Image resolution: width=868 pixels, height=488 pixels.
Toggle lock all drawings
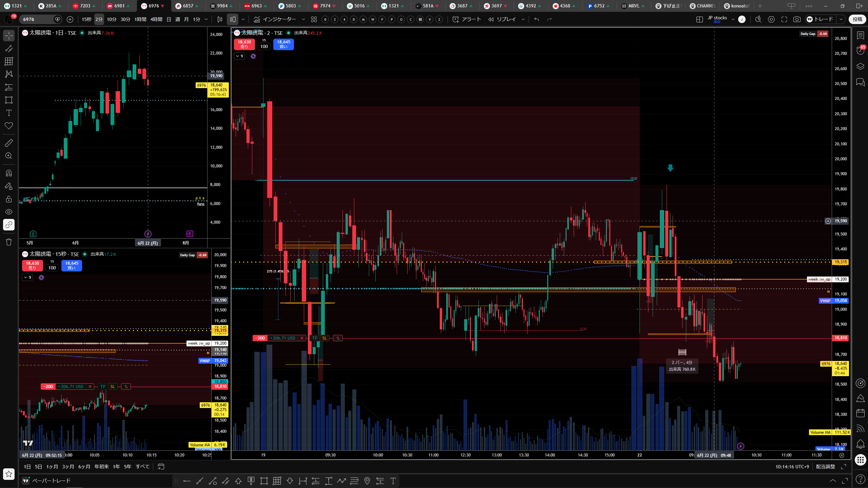click(x=9, y=199)
